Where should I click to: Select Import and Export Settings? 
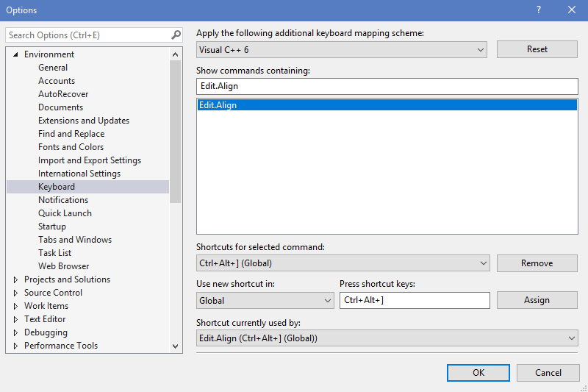pos(90,160)
